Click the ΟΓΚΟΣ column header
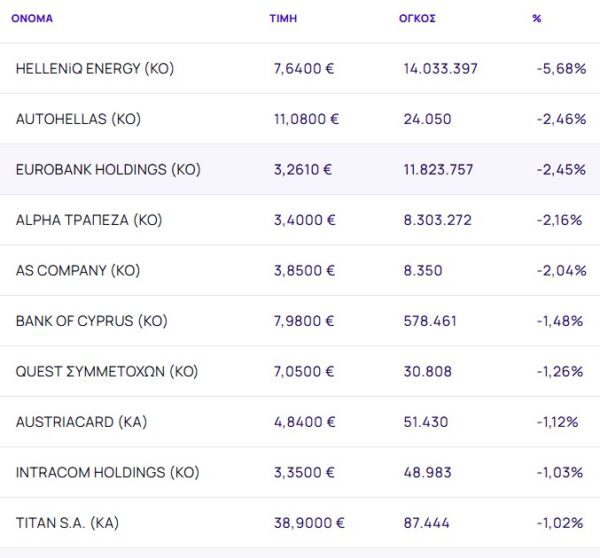 (x=416, y=19)
